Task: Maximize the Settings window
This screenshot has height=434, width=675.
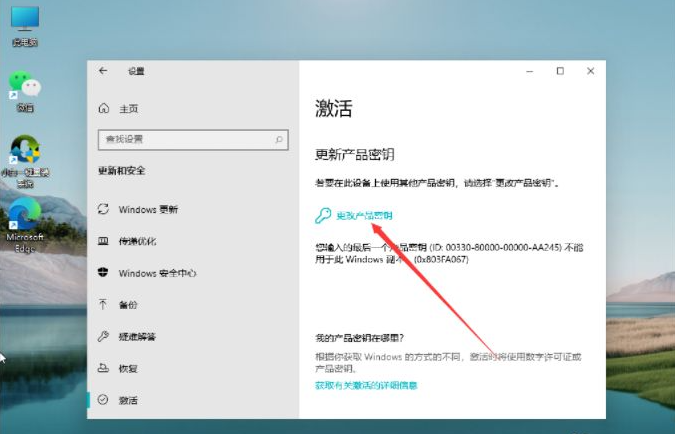Action: point(560,71)
